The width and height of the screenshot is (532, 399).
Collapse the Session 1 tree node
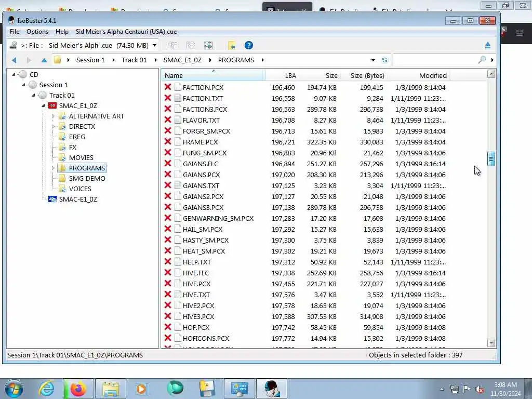[x=23, y=85]
